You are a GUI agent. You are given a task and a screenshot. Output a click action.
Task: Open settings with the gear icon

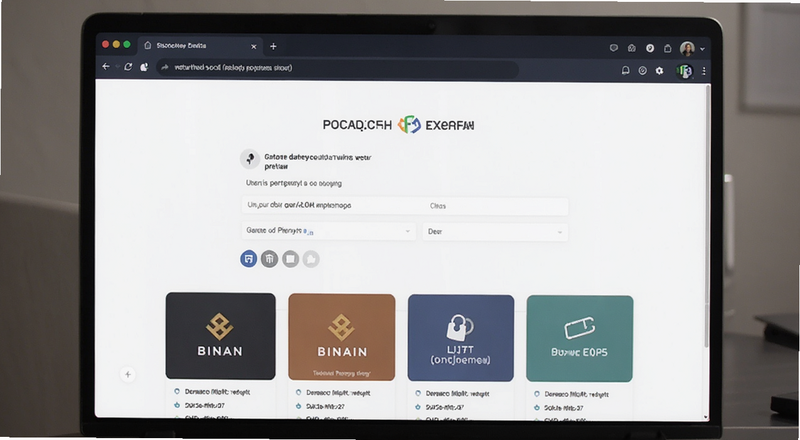click(x=660, y=71)
